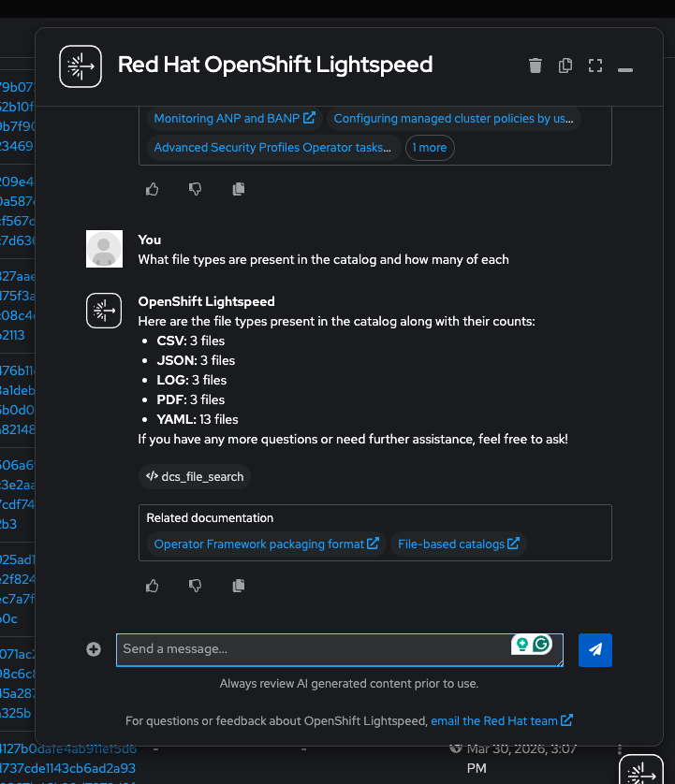Thumbs down the file types response
675x784 pixels.
coord(195,586)
